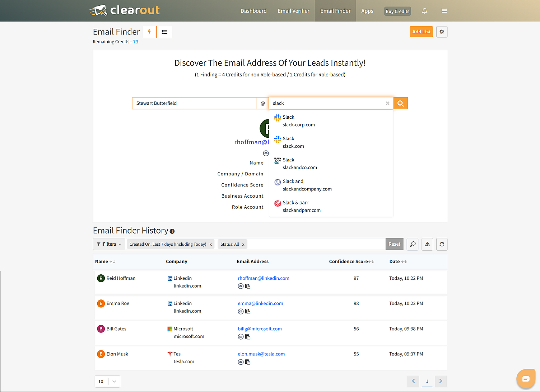Go to Email Verifier tab
The height and width of the screenshot is (392, 540).
tap(293, 11)
